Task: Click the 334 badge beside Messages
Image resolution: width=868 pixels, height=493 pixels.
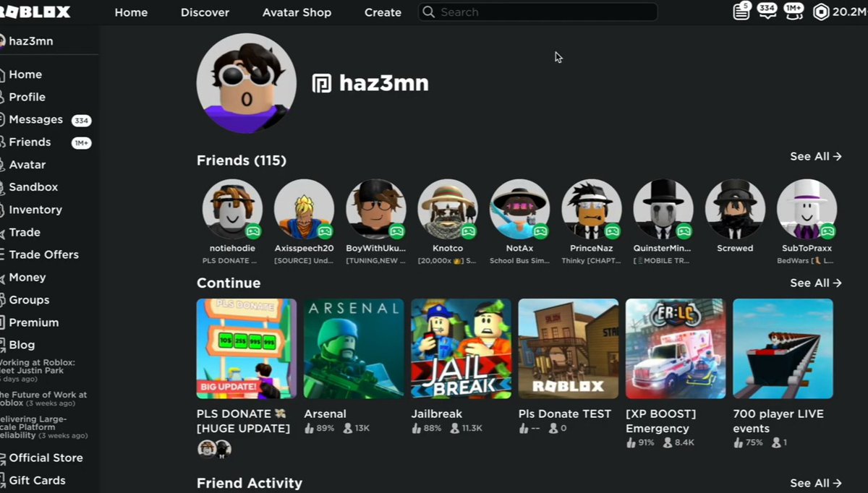Action: 81,121
